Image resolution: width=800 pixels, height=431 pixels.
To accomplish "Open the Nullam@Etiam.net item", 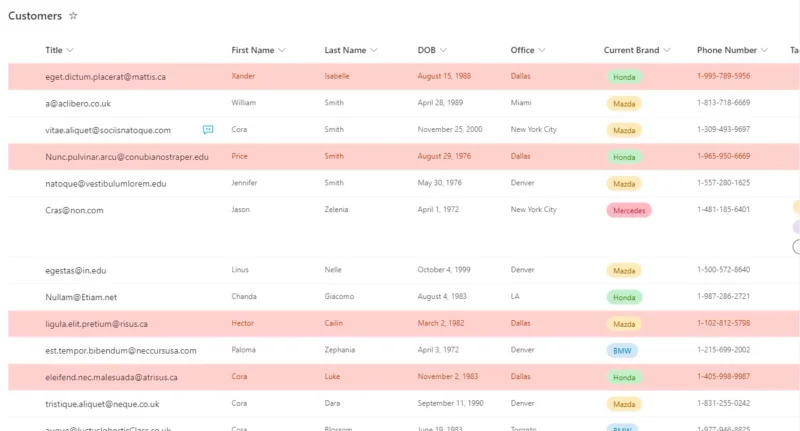I will 81,297.
